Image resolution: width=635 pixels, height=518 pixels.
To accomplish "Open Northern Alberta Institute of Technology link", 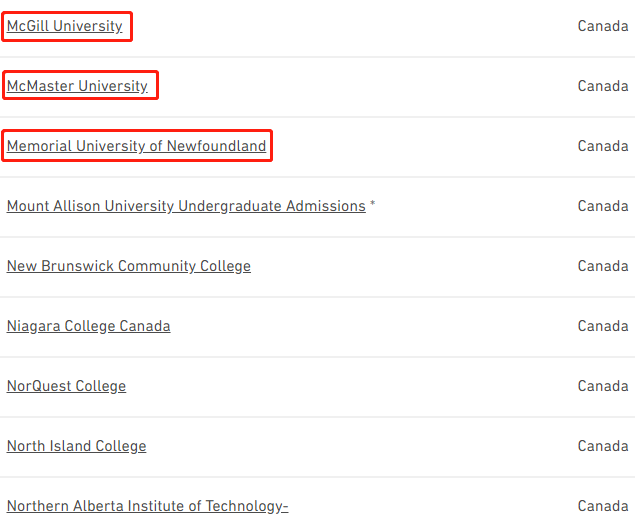I will pyautogui.click(x=147, y=506).
